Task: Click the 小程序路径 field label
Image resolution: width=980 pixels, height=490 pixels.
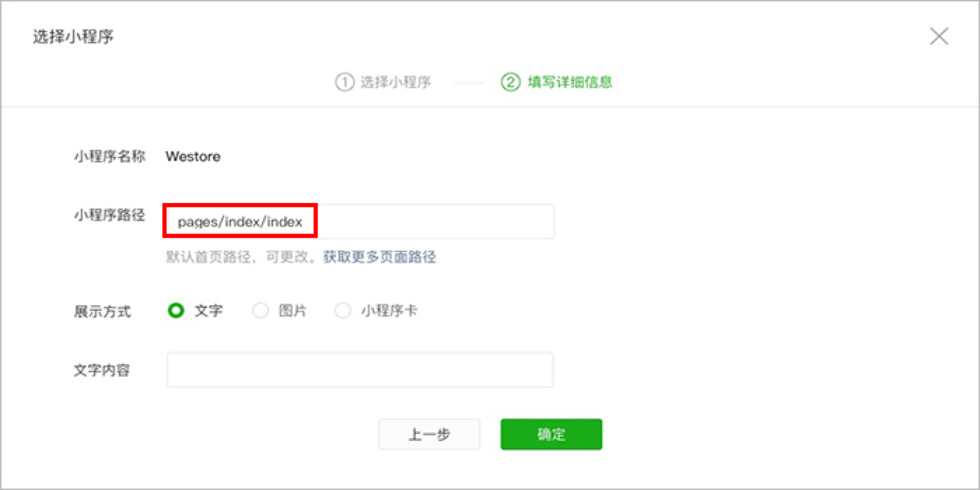Action: (109, 216)
